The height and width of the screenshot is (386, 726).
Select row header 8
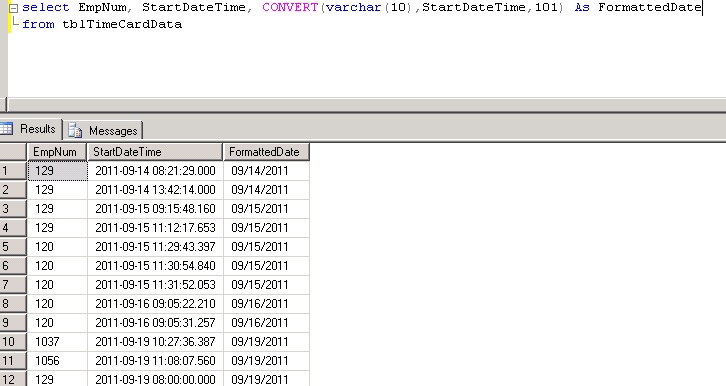click(x=13, y=304)
